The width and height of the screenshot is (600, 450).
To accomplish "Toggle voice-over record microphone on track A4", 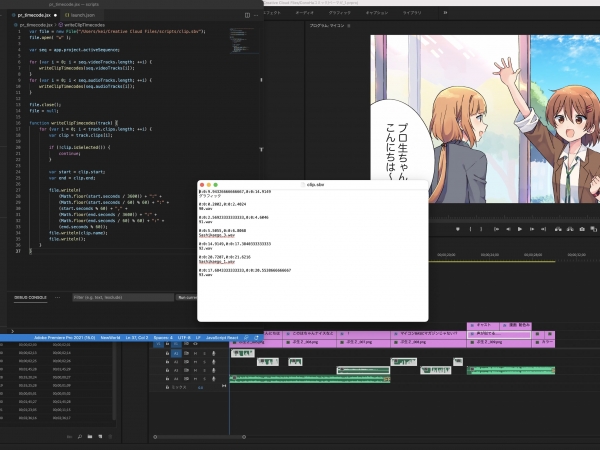I will tap(214, 378).
